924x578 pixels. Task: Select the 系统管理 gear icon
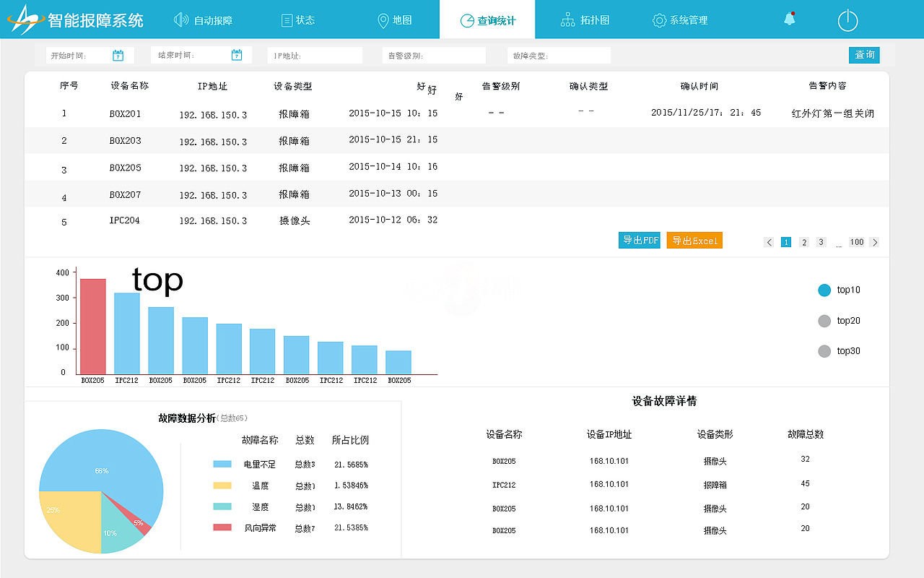(x=659, y=20)
